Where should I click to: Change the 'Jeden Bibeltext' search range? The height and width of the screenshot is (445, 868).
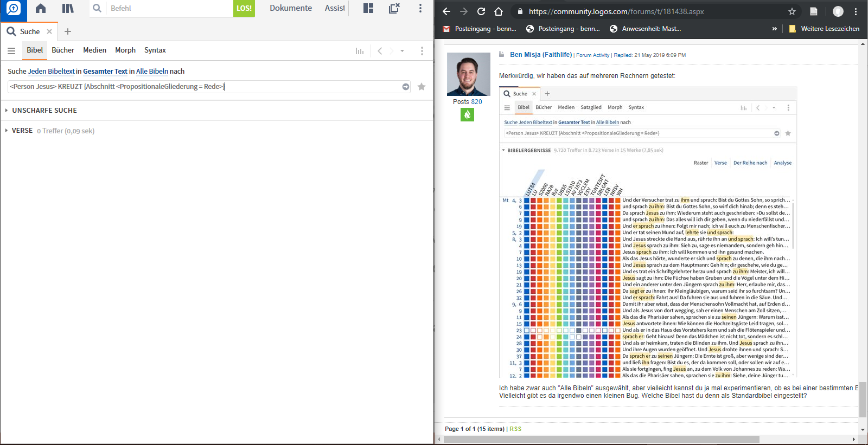tap(52, 71)
